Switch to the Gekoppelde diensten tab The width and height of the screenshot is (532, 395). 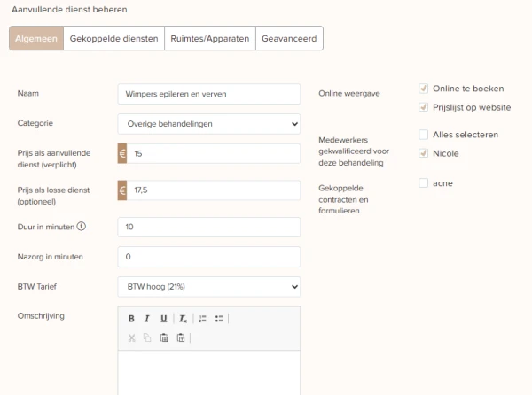pos(114,38)
